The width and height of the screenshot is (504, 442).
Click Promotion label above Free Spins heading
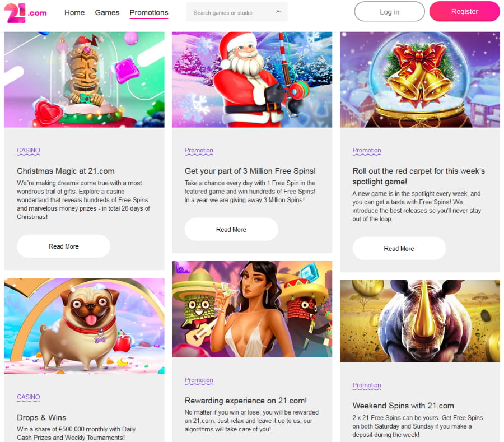tap(199, 151)
